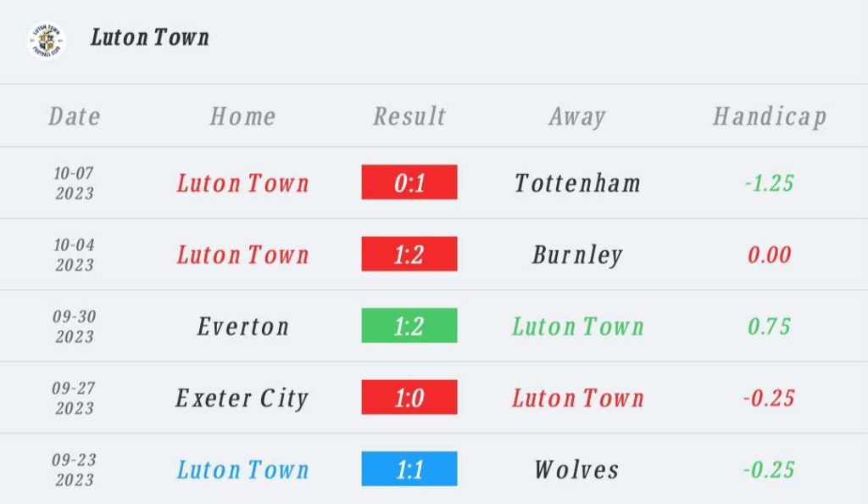
Task: Open the red 0:1 result badge
Action: click(409, 182)
